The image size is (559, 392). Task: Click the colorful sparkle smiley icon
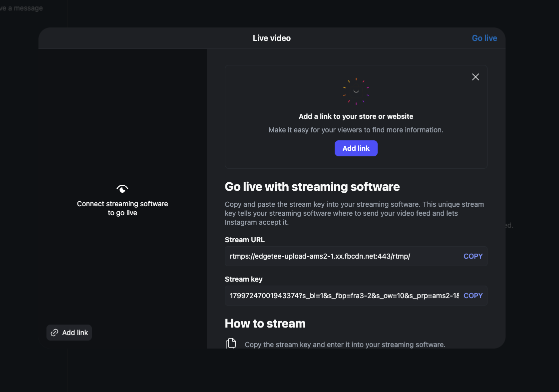[x=356, y=91]
